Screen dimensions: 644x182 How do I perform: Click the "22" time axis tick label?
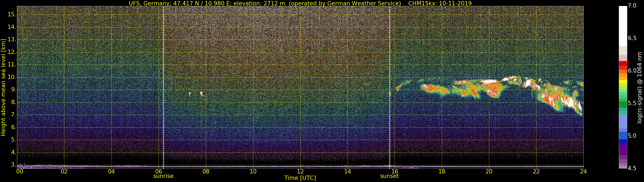click(x=536, y=172)
